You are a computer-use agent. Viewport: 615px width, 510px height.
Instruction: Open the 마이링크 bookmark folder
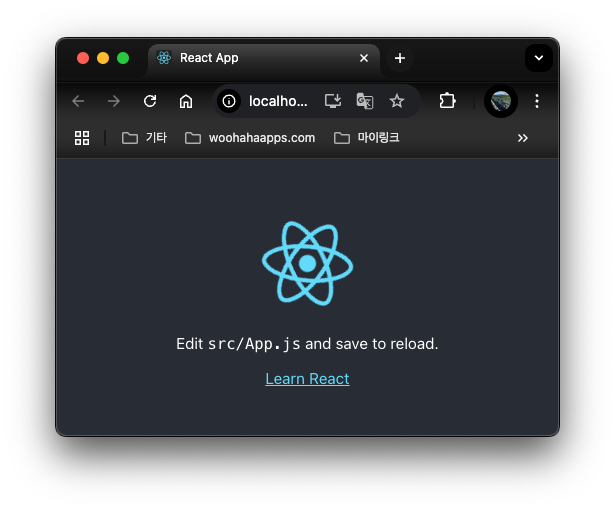pos(366,138)
